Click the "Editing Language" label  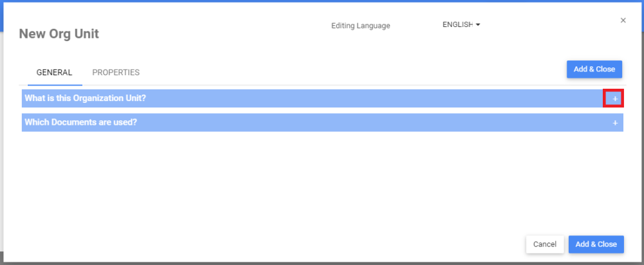(361, 26)
